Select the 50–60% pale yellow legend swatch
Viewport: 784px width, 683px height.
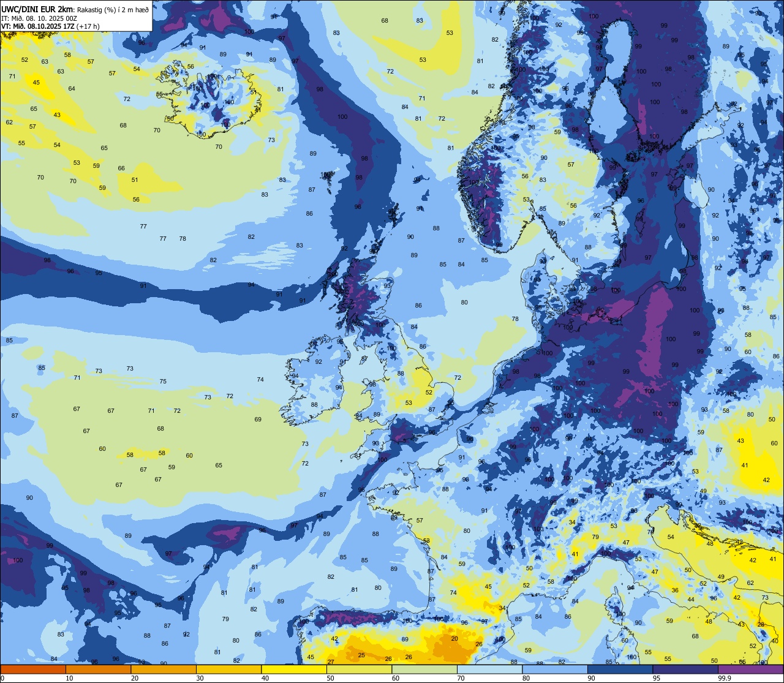point(359,669)
